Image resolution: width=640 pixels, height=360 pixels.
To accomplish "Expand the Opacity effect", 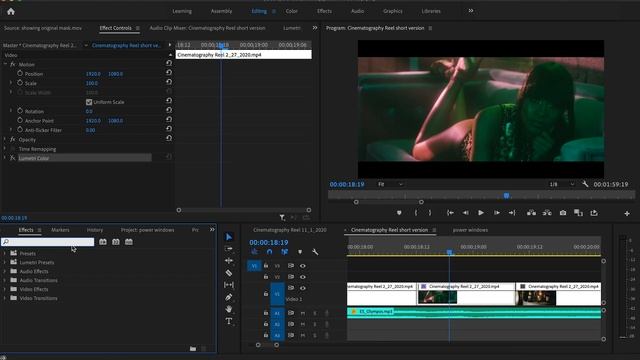I will [x=5, y=139].
